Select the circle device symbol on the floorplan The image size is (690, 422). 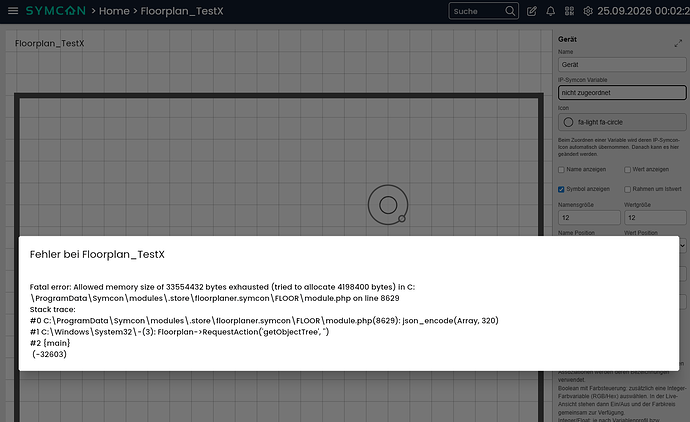coord(388,205)
